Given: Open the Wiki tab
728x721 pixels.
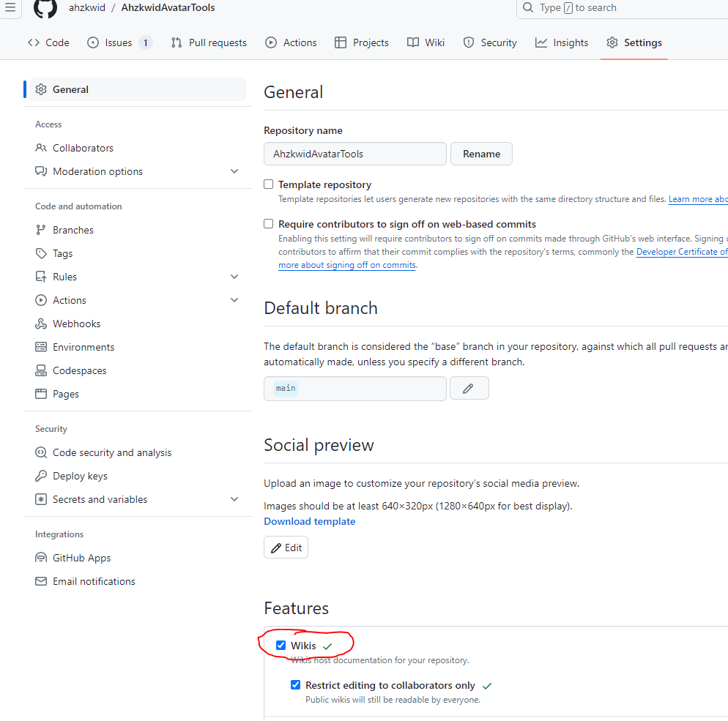Looking at the screenshot, I should click(426, 42).
